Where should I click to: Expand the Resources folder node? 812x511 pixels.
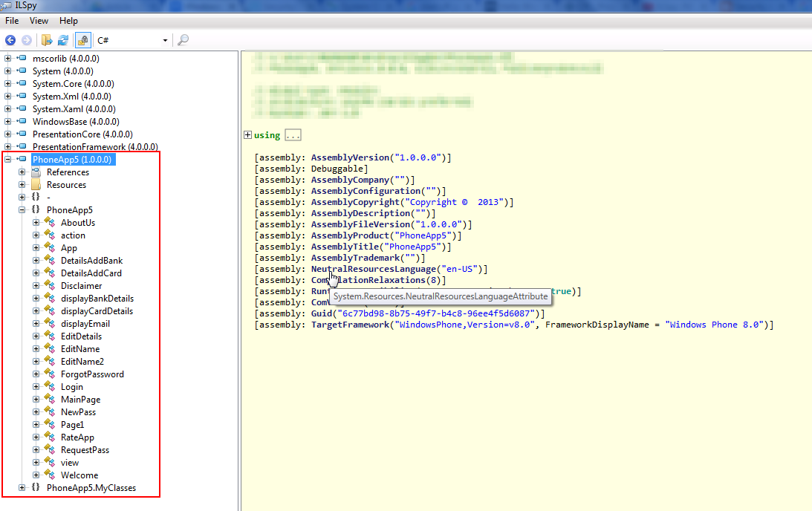[22, 185]
